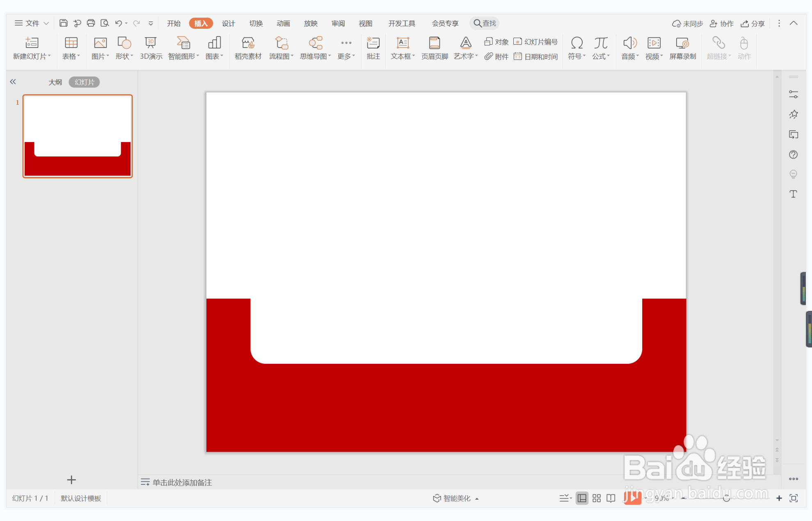Click the notes area 'Click to add notes' (单击此处添加备注)

(182, 482)
